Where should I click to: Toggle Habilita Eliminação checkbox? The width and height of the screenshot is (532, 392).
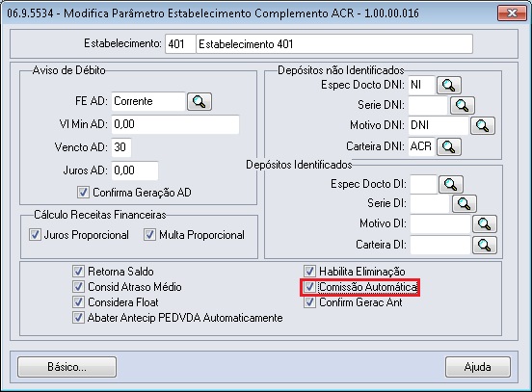(x=309, y=272)
